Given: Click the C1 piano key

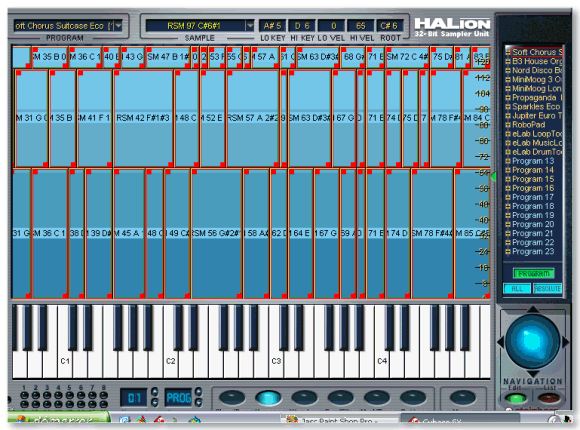Looking at the screenshot, I should 65,361.
